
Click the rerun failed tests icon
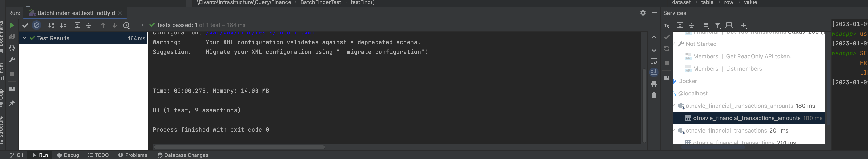point(12,37)
